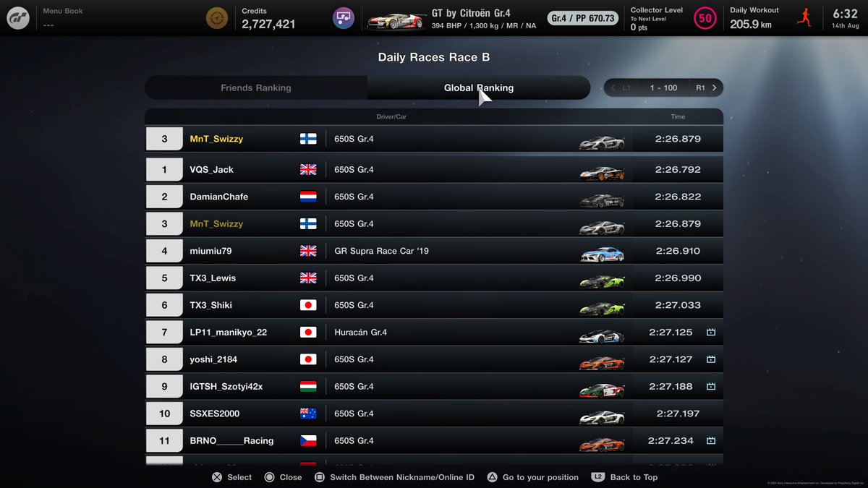The width and height of the screenshot is (868, 488).
Task: Switch to the Friends Ranking tab
Action: pos(255,87)
